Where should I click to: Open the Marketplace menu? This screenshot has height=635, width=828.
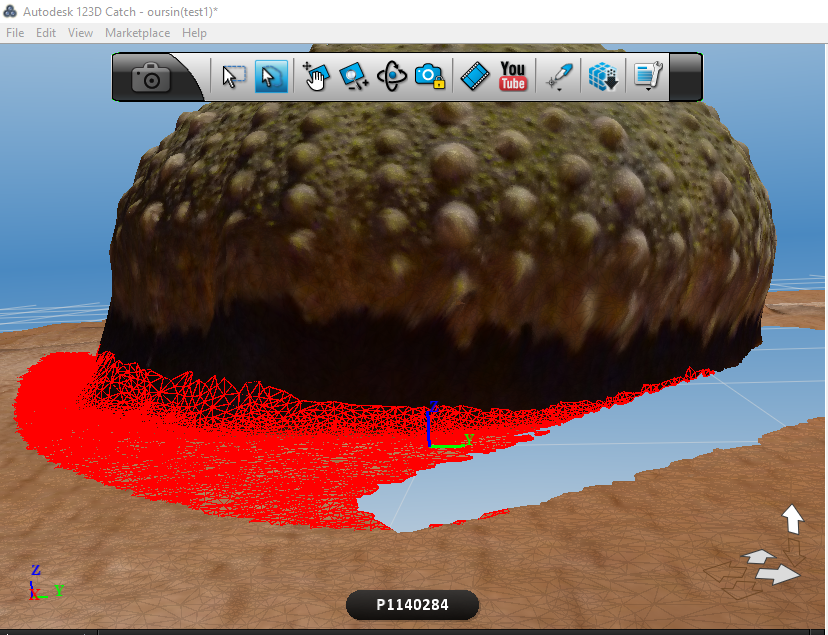point(137,33)
